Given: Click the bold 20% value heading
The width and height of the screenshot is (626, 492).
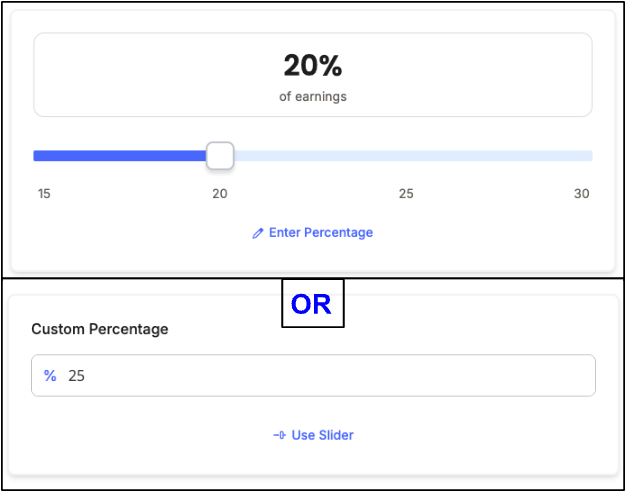Looking at the screenshot, I should pyautogui.click(x=313, y=66).
